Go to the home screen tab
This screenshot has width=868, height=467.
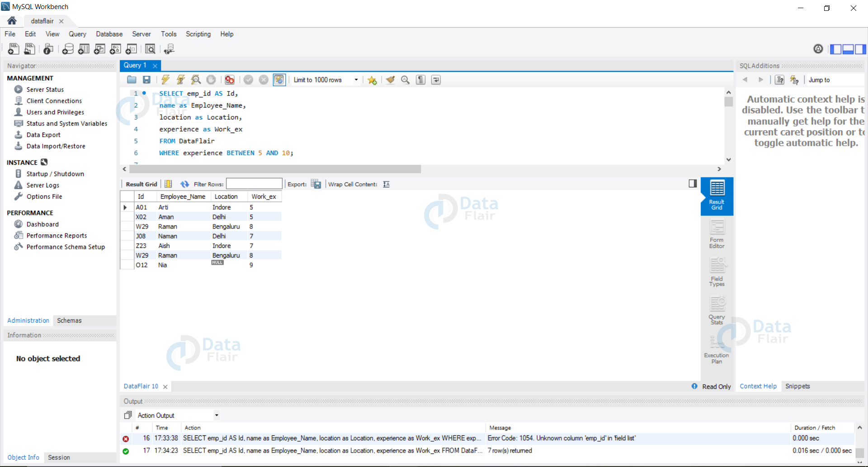coord(12,21)
